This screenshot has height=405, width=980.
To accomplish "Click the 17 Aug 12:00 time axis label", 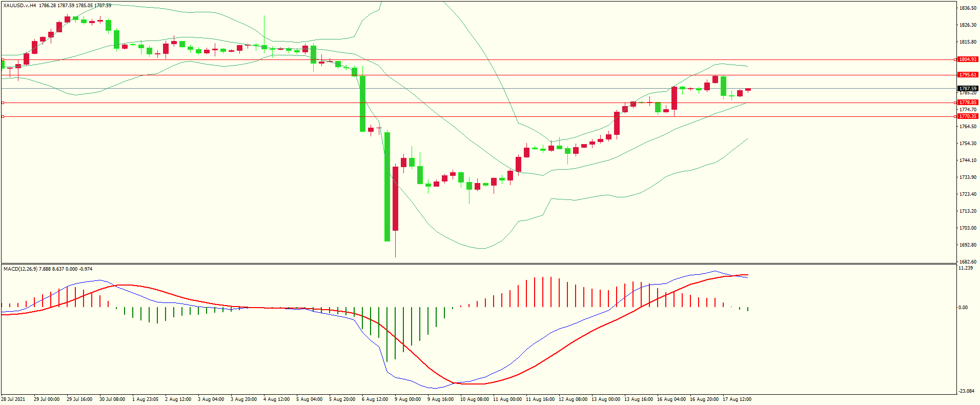I will click(737, 399).
